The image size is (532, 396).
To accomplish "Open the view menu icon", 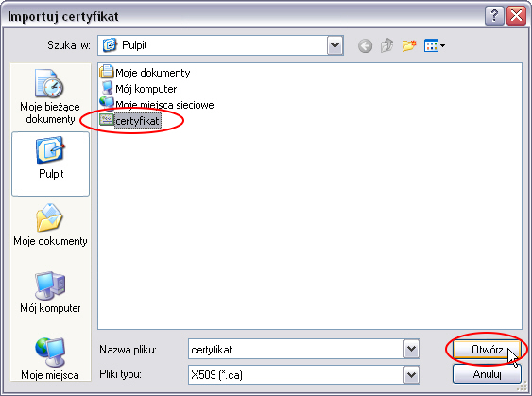I will click(435, 45).
